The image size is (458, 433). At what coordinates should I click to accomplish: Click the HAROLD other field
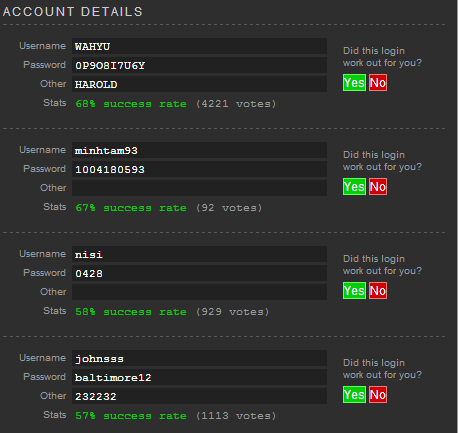click(199, 84)
